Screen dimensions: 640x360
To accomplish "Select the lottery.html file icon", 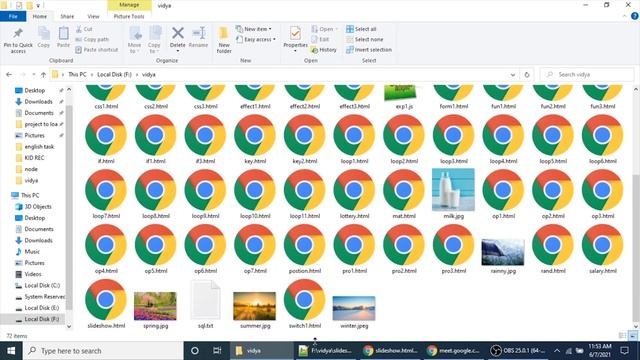I will pos(354,190).
